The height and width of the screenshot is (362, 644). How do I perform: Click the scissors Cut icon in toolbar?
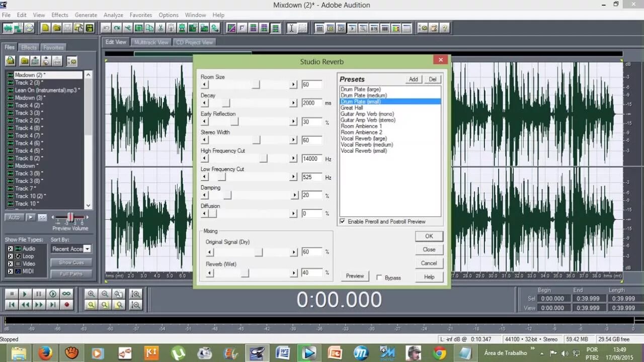160,28
